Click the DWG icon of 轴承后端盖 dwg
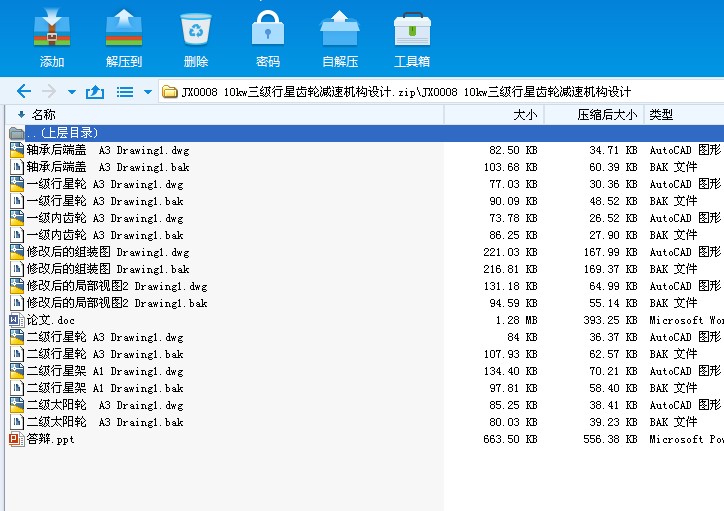The height and width of the screenshot is (511, 724). 17,150
